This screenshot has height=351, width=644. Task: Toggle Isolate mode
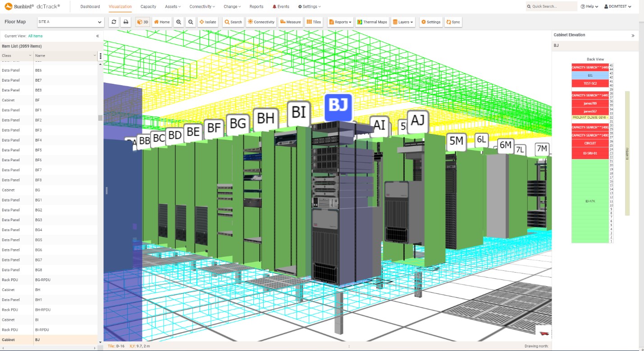coord(208,22)
